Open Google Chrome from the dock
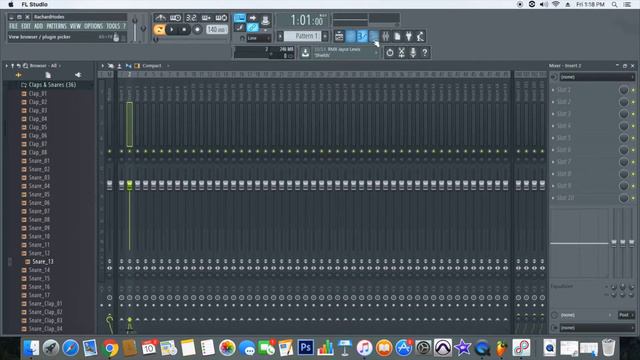This screenshot has width=640, height=360. tap(109, 348)
